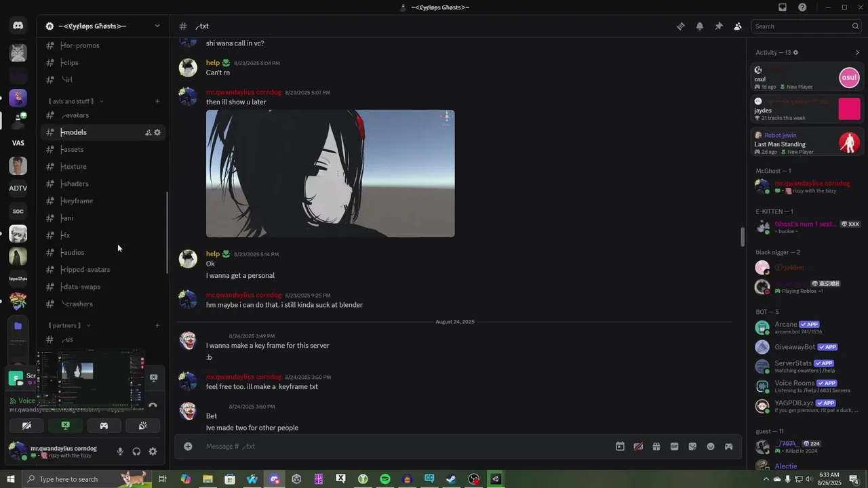The image size is (868, 488).
Task: Open the GIF picker
Action: click(674, 447)
